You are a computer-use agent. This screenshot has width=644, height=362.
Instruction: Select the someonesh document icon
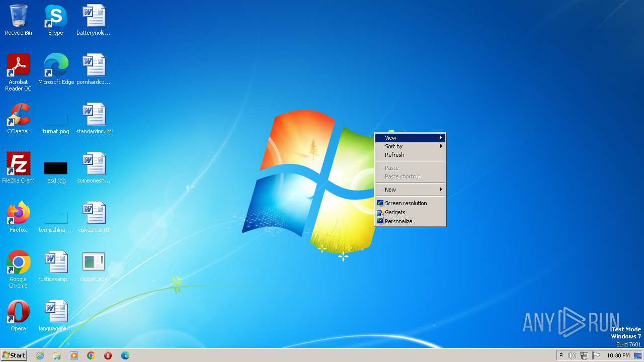94,168
